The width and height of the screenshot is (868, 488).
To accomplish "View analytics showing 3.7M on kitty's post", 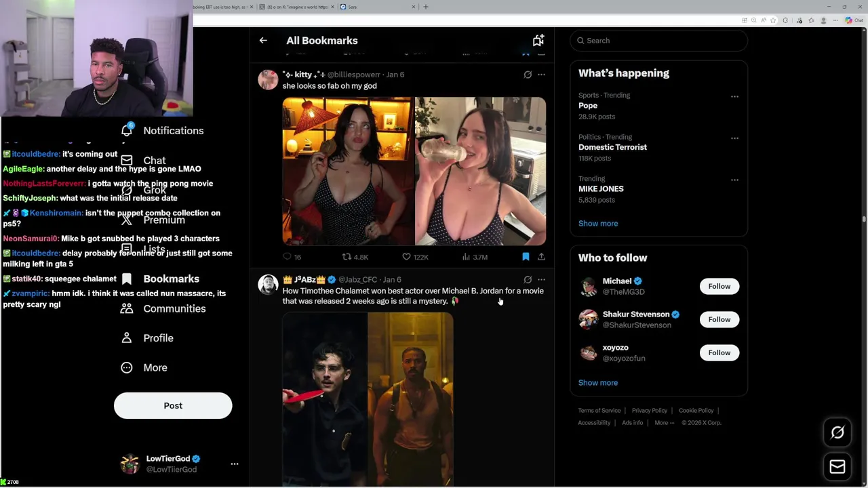I will pos(475,257).
